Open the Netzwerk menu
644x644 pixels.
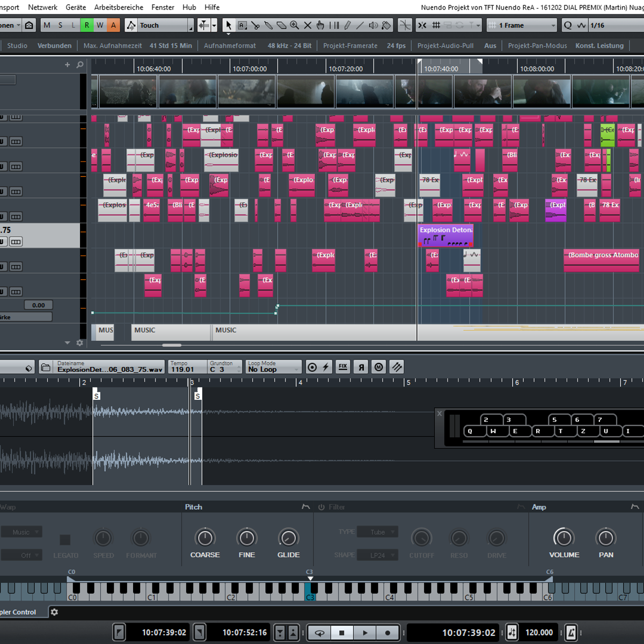point(42,8)
